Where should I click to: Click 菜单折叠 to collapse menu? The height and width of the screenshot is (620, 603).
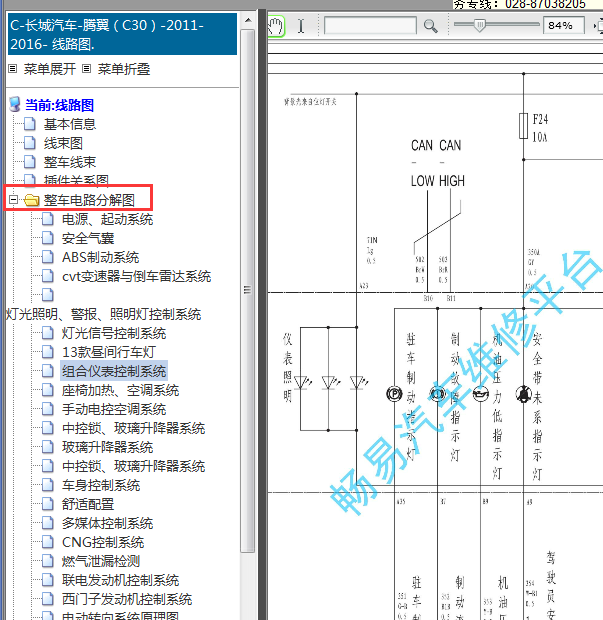(x=124, y=69)
